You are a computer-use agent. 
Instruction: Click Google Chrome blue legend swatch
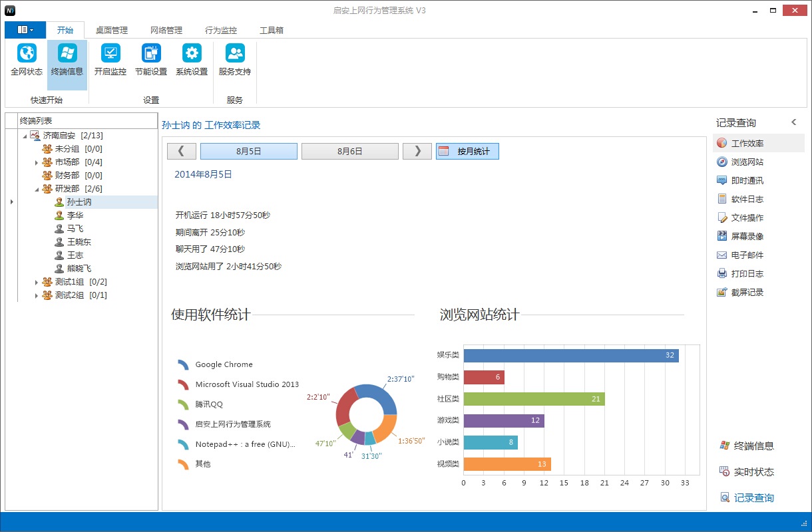click(183, 364)
